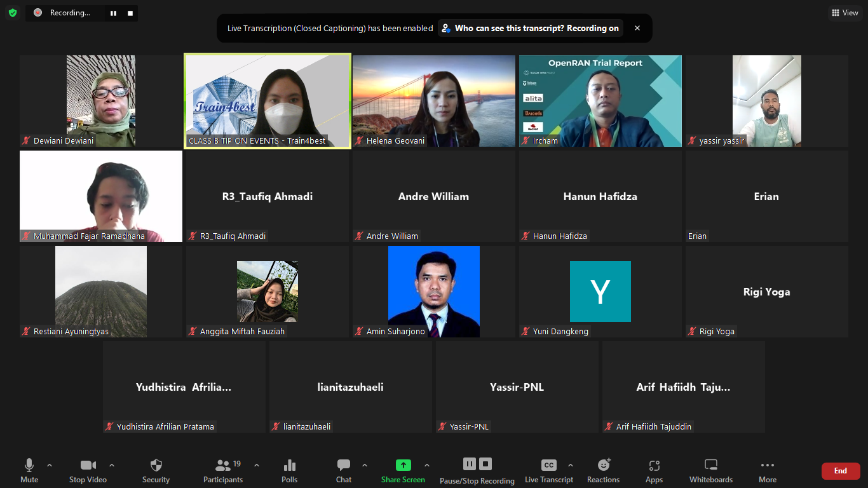Open the Chat panel

click(x=344, y=471)
